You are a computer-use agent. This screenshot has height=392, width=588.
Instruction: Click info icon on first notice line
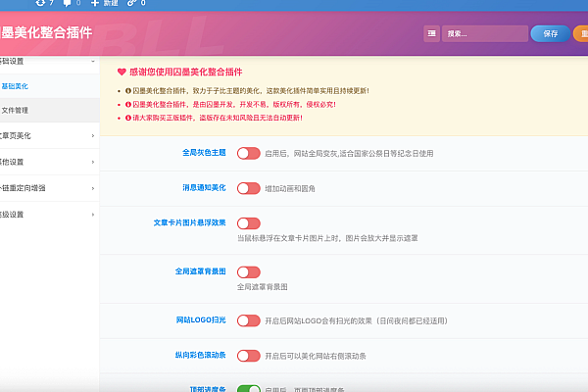(x=128, y=91)
